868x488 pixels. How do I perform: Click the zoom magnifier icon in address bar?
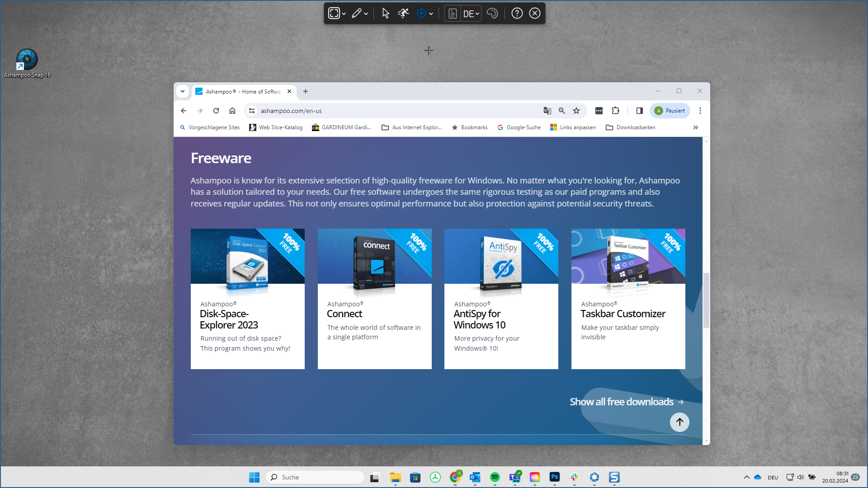point(562,111)
